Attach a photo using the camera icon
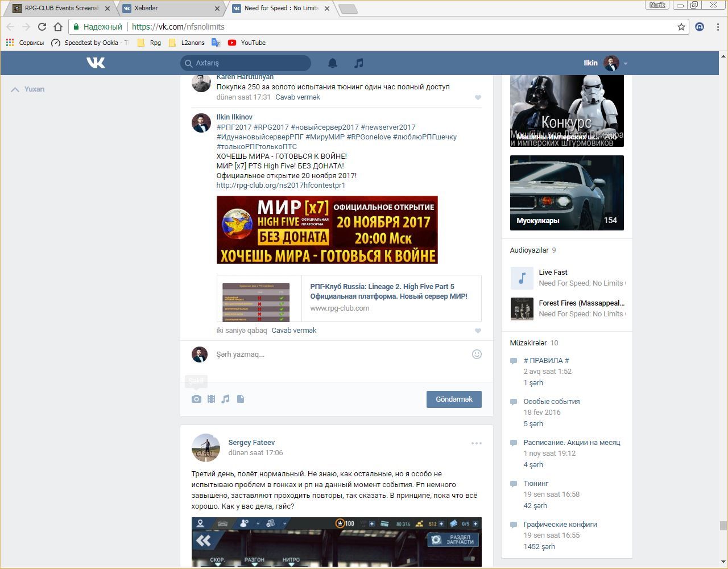Viewport: 728px width, 569px height. point(196,399)
